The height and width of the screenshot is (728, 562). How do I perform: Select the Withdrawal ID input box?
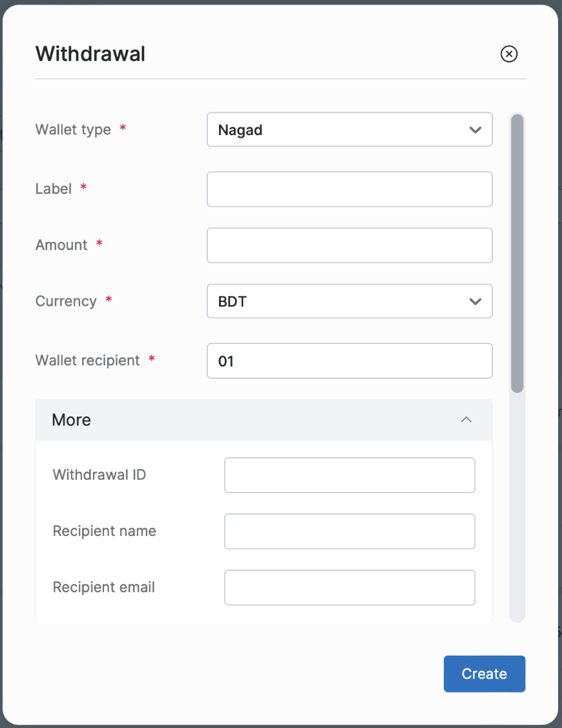(x=349, y=475)
